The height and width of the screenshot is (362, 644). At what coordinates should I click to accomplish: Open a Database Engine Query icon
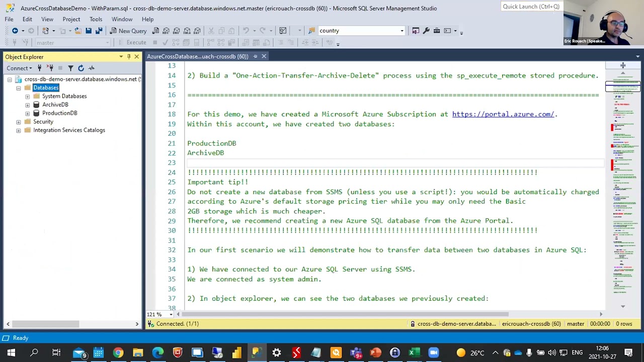[156, 31]
